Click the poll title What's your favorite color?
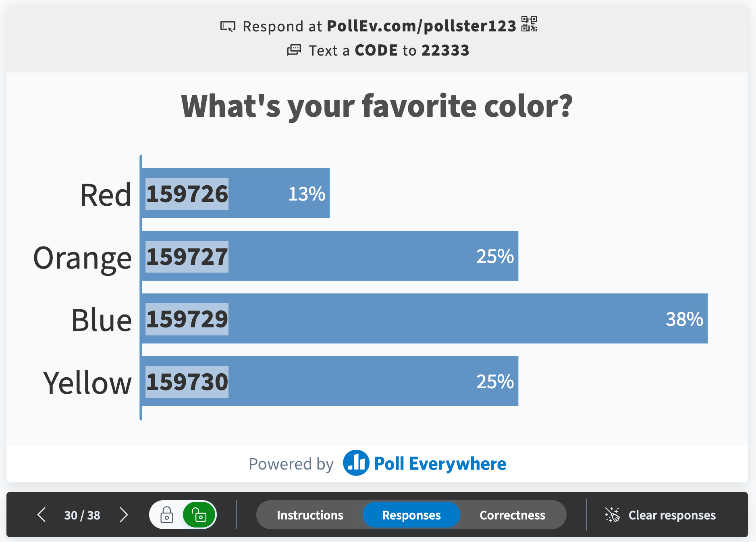 [377, 106]
